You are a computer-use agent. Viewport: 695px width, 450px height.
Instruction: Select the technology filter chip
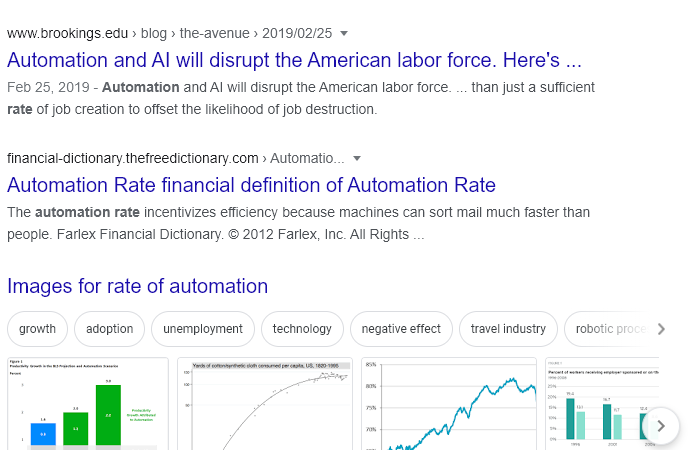[302, 329]
